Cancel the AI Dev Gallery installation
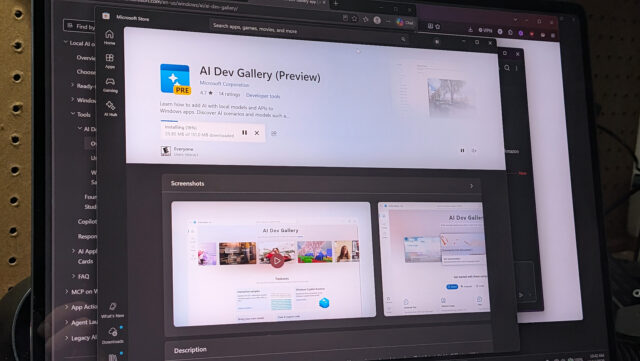Viewport: 640px width, 361px height. click(257, 133)
